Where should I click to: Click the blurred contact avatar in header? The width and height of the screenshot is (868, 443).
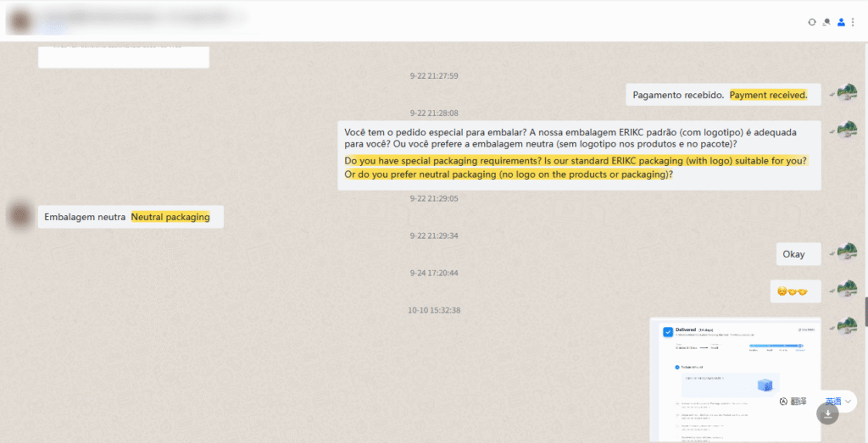pyautogui.click(x=21, y=19)
